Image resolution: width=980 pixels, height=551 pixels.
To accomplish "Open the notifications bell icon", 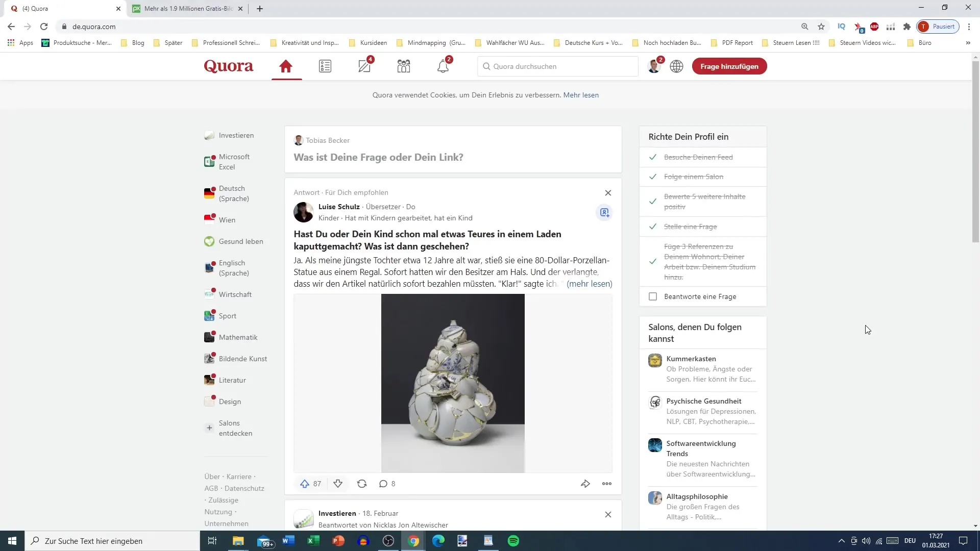I will click(x=443, y=66).
